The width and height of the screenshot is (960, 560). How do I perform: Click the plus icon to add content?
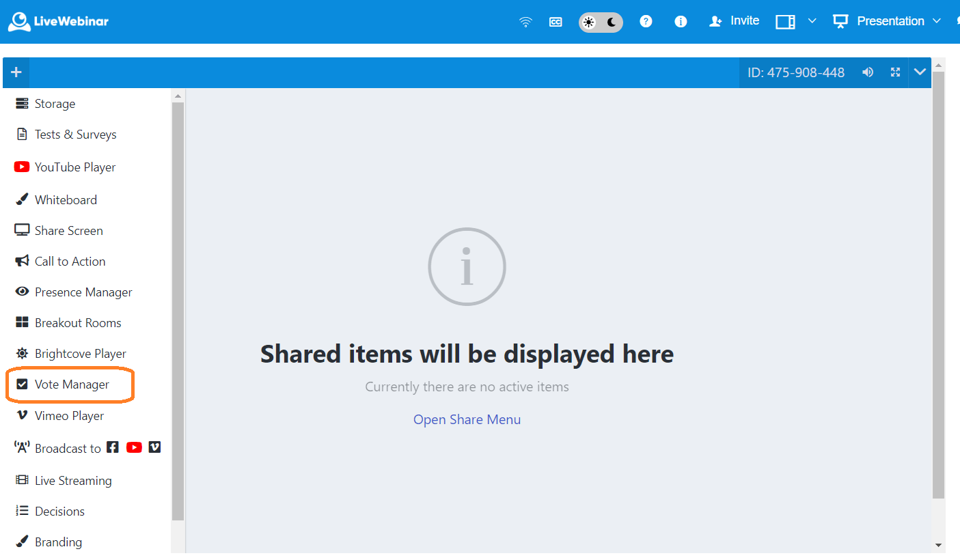[16, 72]
